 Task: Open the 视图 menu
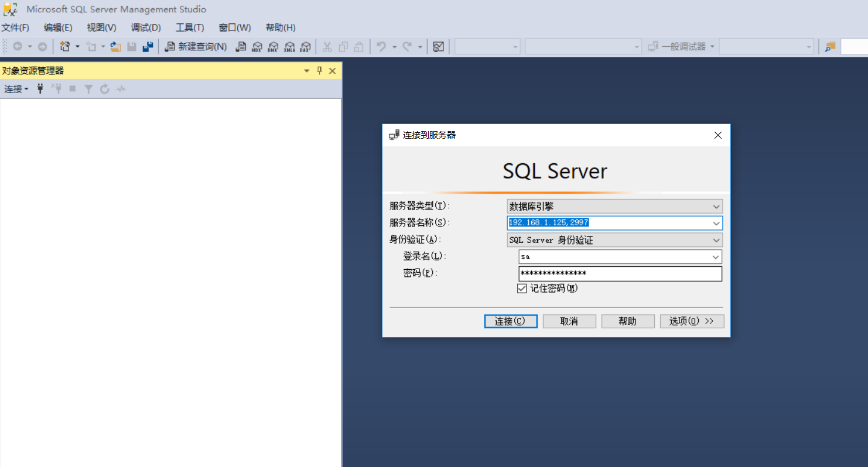(101, 27)
